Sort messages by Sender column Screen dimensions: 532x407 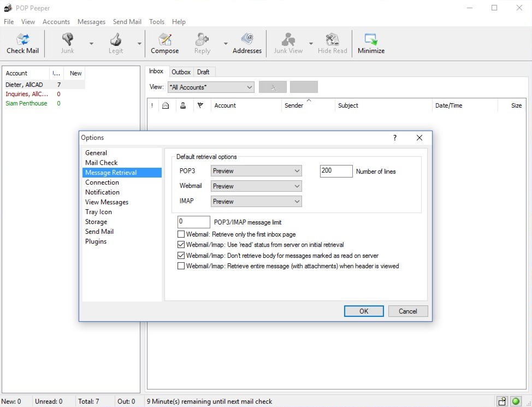(308, 105)
